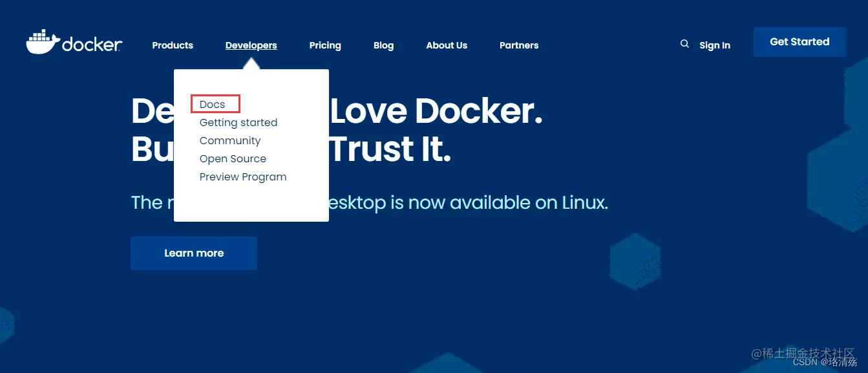The image size is (868, 373).
Task: Click the 'Love Docker.' headline text
Action: click(x=436, y=111)
